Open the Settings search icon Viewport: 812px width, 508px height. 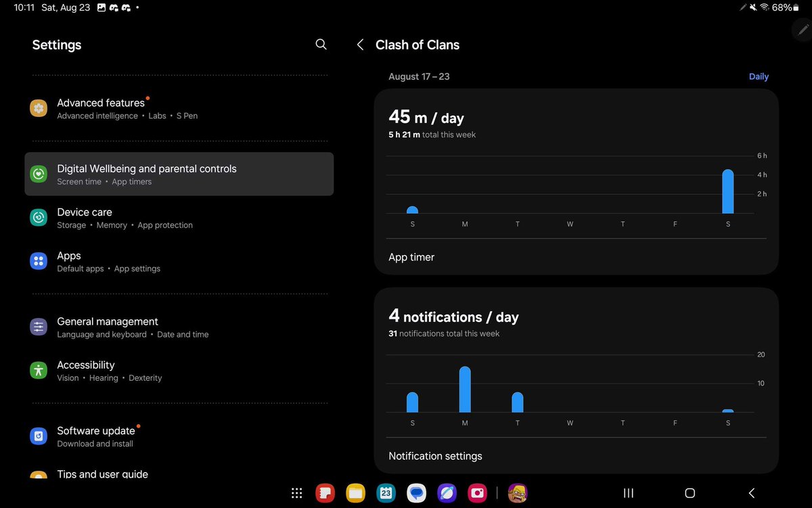click(x=321, y=45)
